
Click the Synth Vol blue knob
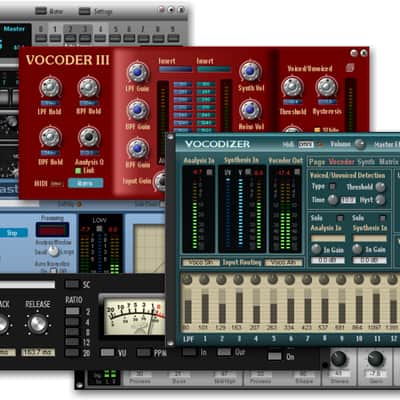[x=250, y=71]
